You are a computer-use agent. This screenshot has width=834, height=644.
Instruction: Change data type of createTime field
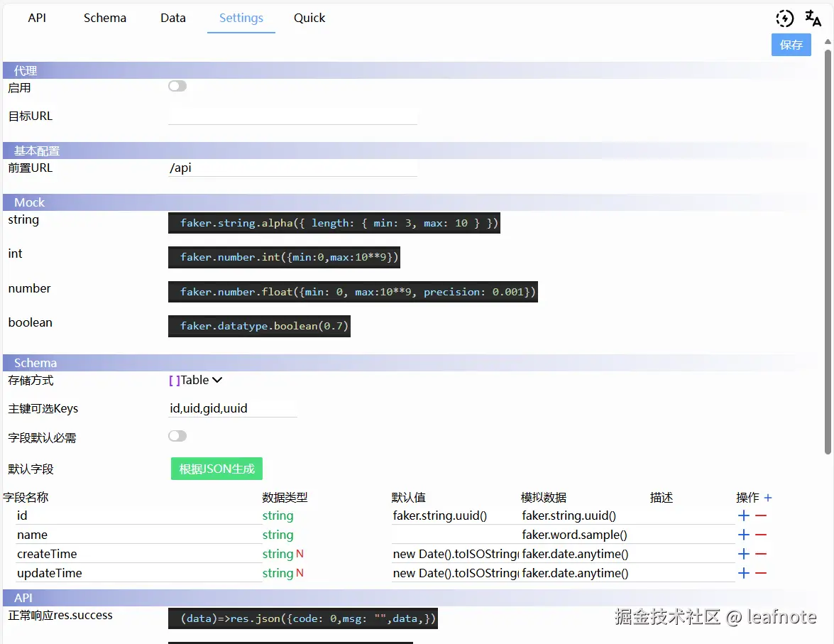[278, 554]
